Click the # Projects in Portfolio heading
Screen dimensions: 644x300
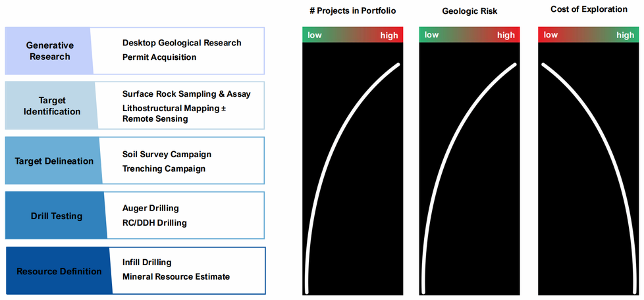(352, 11)
